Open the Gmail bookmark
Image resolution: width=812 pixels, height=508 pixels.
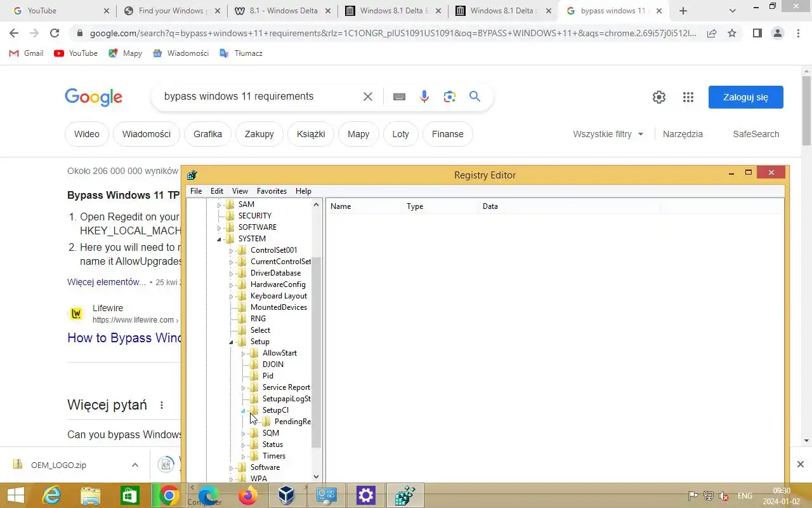(x=27, y=53)
